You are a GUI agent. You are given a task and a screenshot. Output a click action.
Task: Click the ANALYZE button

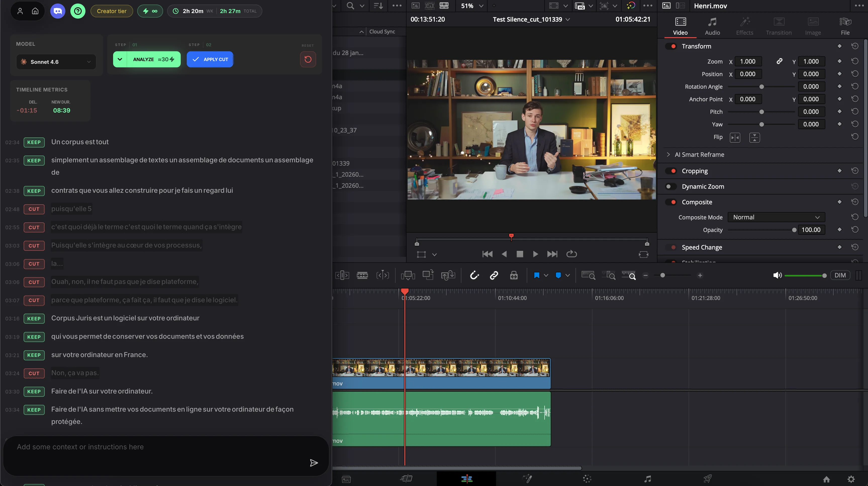pos(154,59)
